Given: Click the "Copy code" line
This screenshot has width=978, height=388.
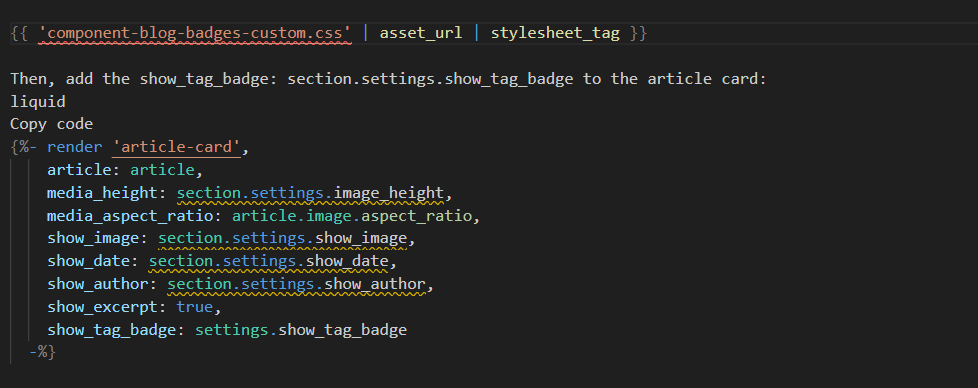Looking at the screenshot, I should tap(52, 124).
